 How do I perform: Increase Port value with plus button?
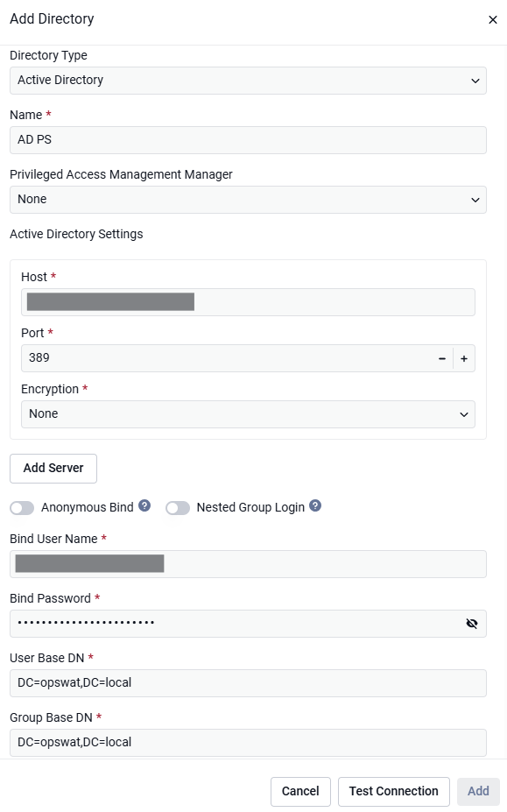(x=464, y=358)
